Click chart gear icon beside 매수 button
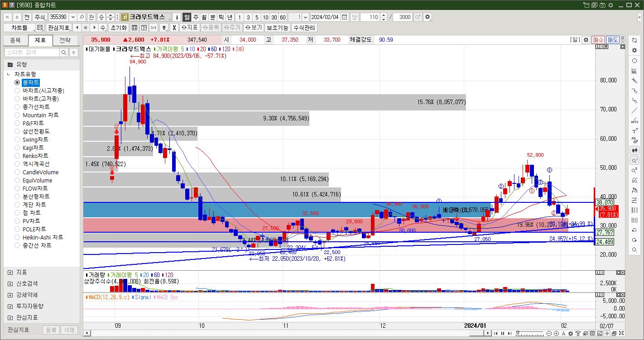The height and width of the screenshot is (340, 644). click(586, 40)
